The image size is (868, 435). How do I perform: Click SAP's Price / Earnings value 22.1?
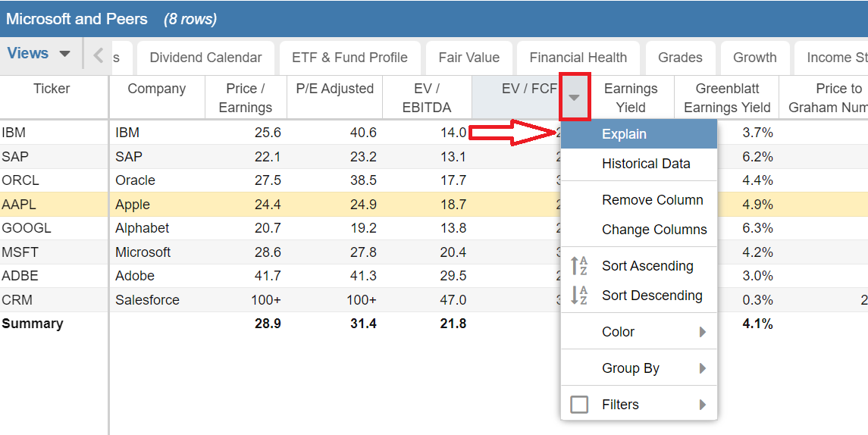(268, 157)
